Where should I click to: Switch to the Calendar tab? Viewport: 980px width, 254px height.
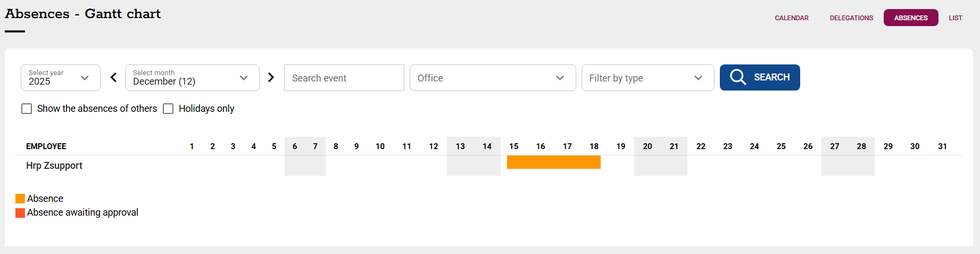pos(791,18)
